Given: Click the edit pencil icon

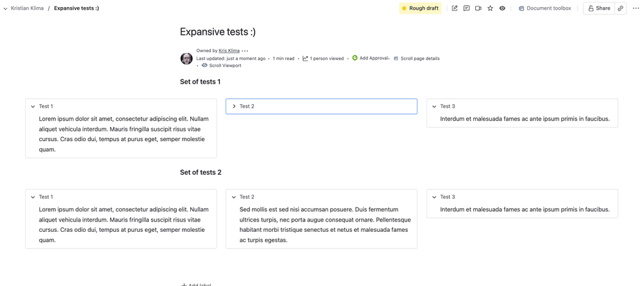Looking at the screenshot, I should tap(454, 8).
